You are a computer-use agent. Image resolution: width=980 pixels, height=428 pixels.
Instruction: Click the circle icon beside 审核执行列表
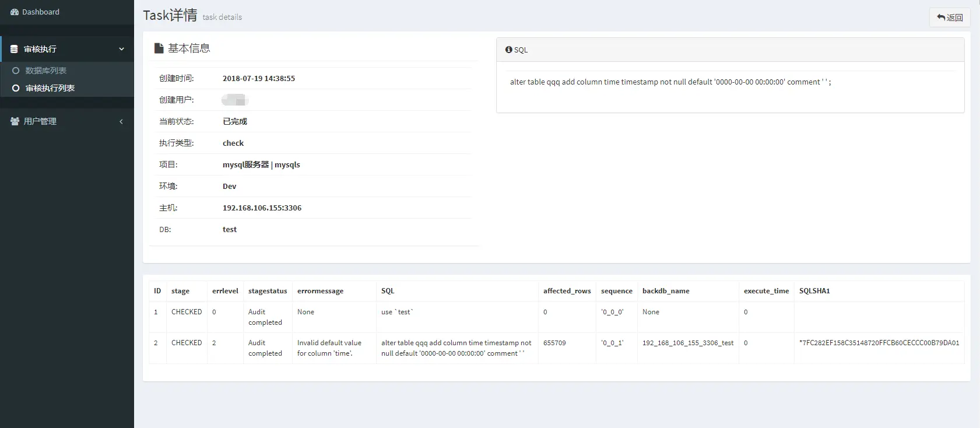16,89
